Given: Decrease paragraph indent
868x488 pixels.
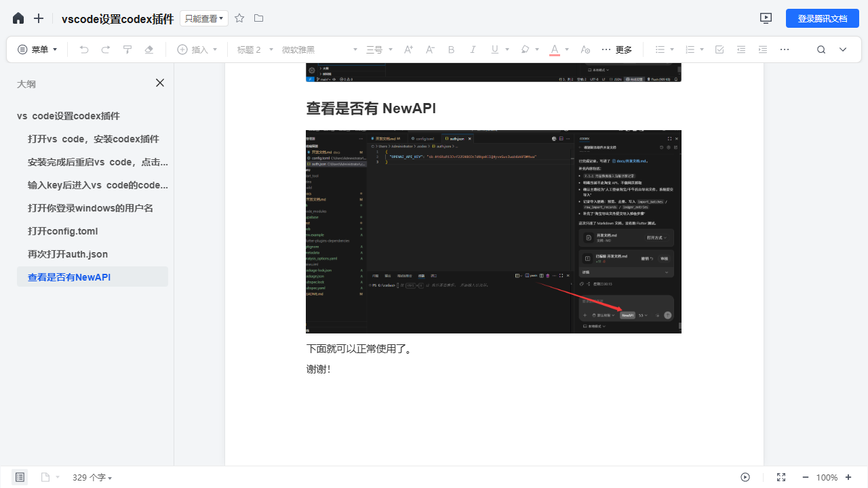Looking at the screenshot, I should coord(741,49).
